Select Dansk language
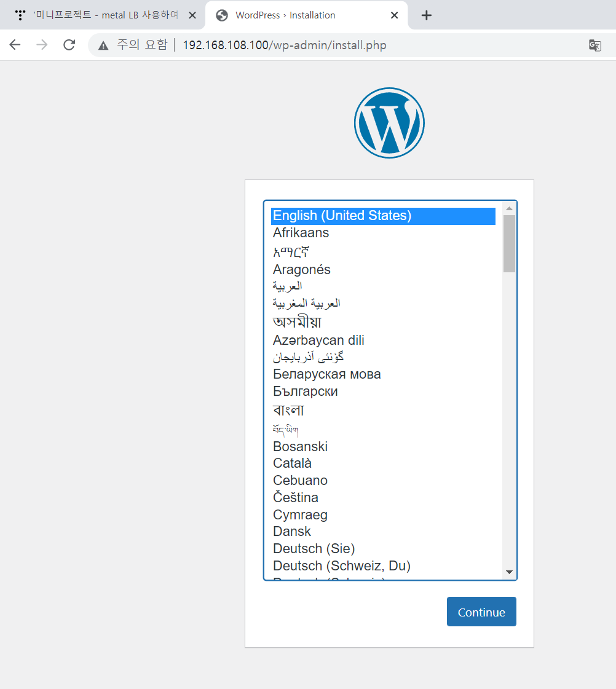Viewport: 616px width, 689px height. [x=383, y=531]
